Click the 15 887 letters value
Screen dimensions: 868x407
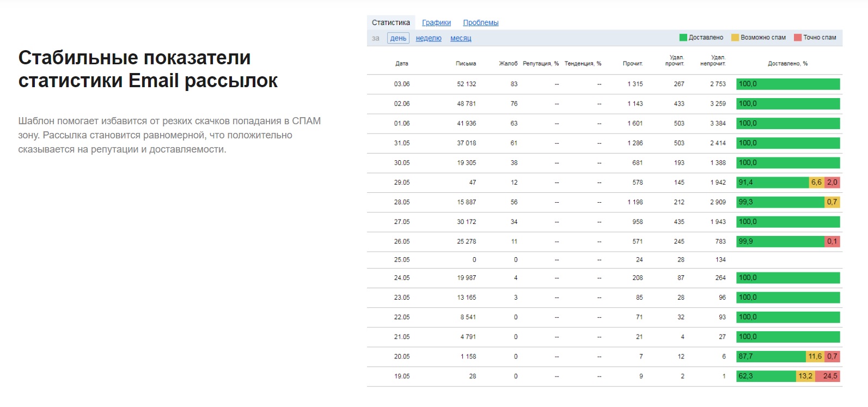(467, 202)
